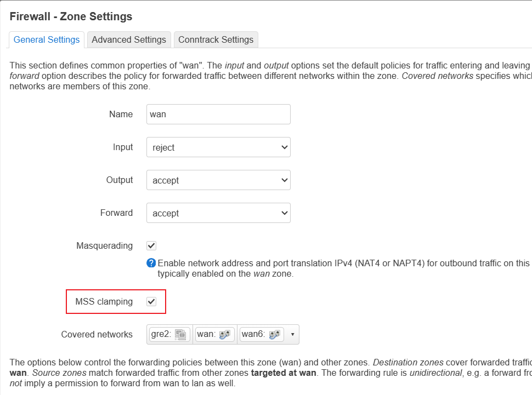Click the "Forward" field label
The image size is (532, 395).
(116, 213)
